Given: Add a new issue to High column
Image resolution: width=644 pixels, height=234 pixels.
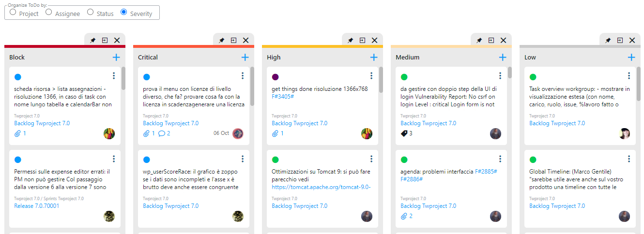Looking at the screenshot, I should coord(374,58).
